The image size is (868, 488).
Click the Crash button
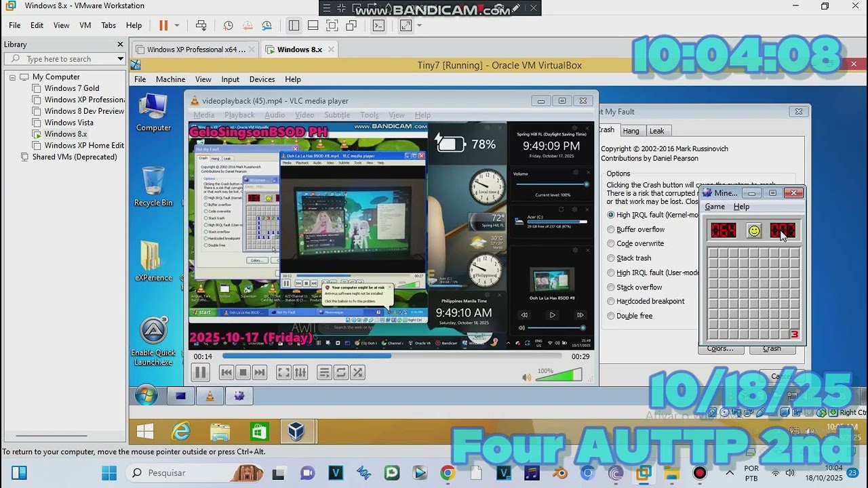pyautogui.click(x=772, y=349)
